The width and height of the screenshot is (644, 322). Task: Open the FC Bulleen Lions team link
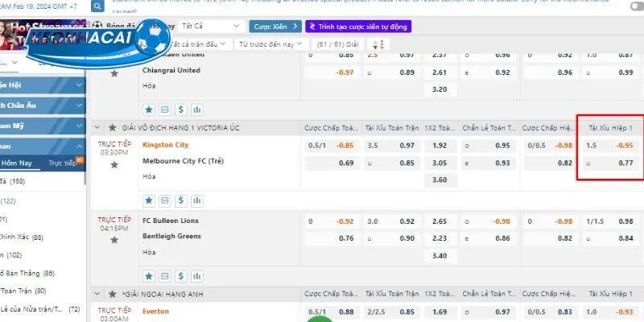point(170,221)
